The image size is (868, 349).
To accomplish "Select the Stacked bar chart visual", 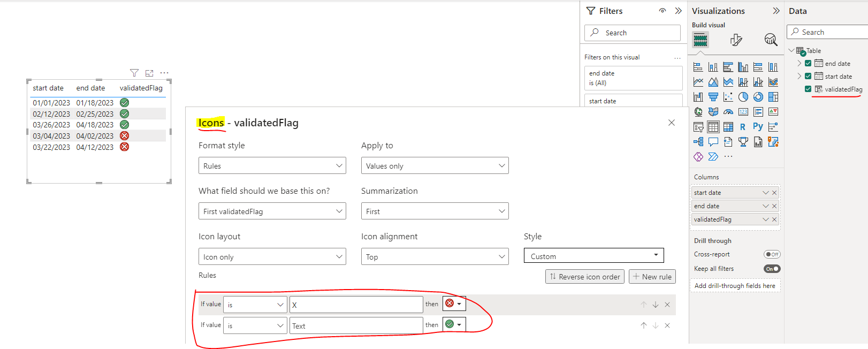I will coord(698,67).
